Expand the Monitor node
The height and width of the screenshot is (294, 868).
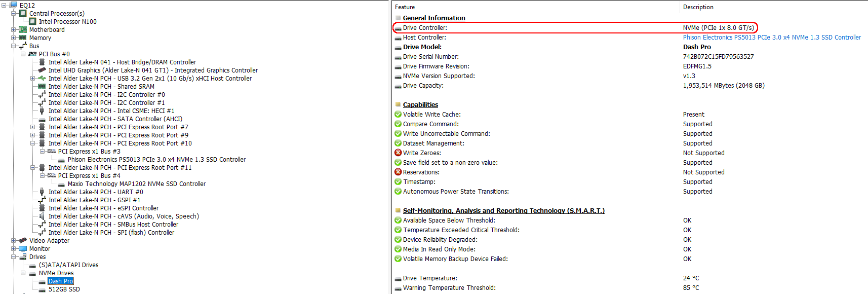pyautogui.click(x=14, y=248)
